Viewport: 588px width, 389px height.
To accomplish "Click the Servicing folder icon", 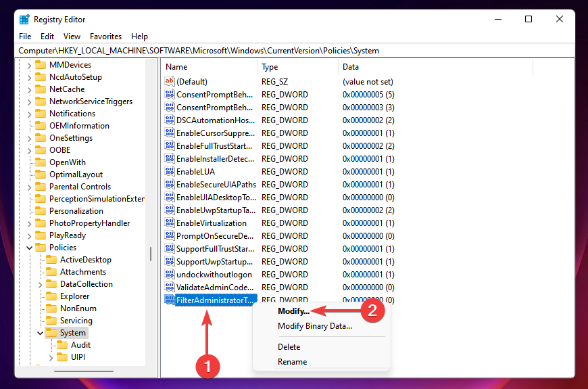I will pos(51,320).
